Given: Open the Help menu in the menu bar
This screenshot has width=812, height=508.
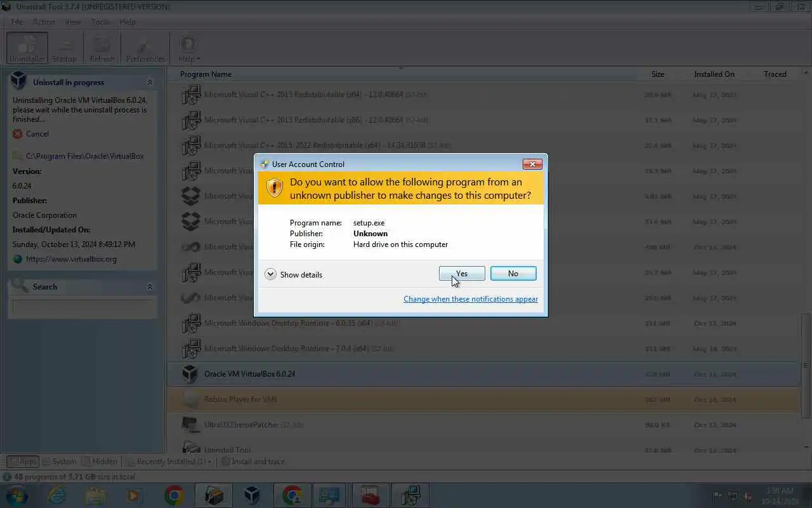Looking at the screenshot, I should 128,22.
